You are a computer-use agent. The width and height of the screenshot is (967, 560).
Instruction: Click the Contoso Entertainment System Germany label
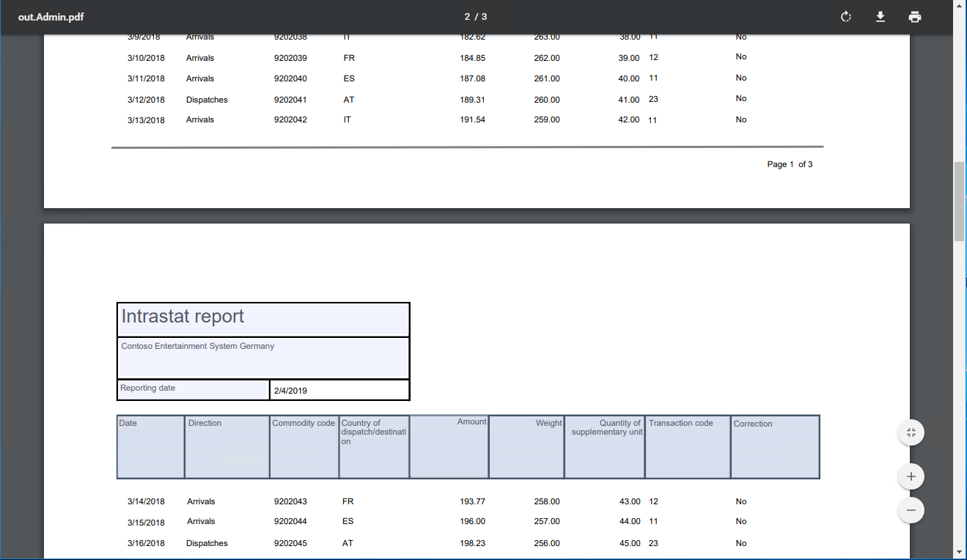(198, 345)
